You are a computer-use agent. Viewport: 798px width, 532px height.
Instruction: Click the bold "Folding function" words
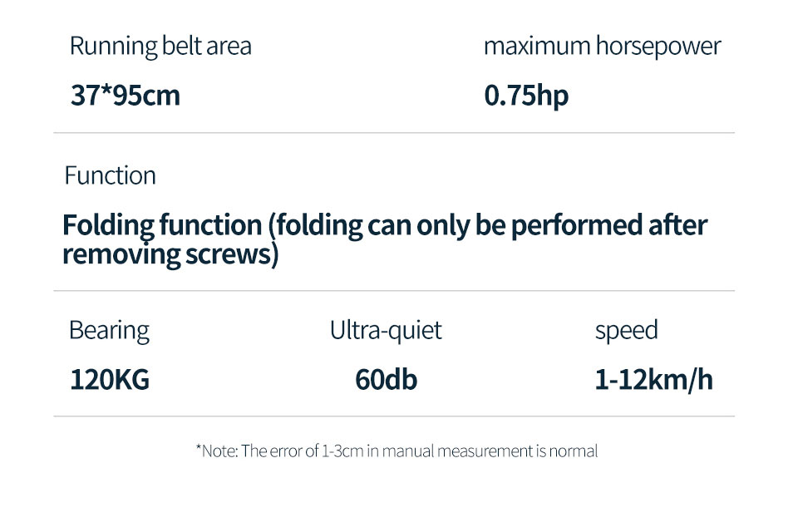pyautogui.click(x=162, y=225)
